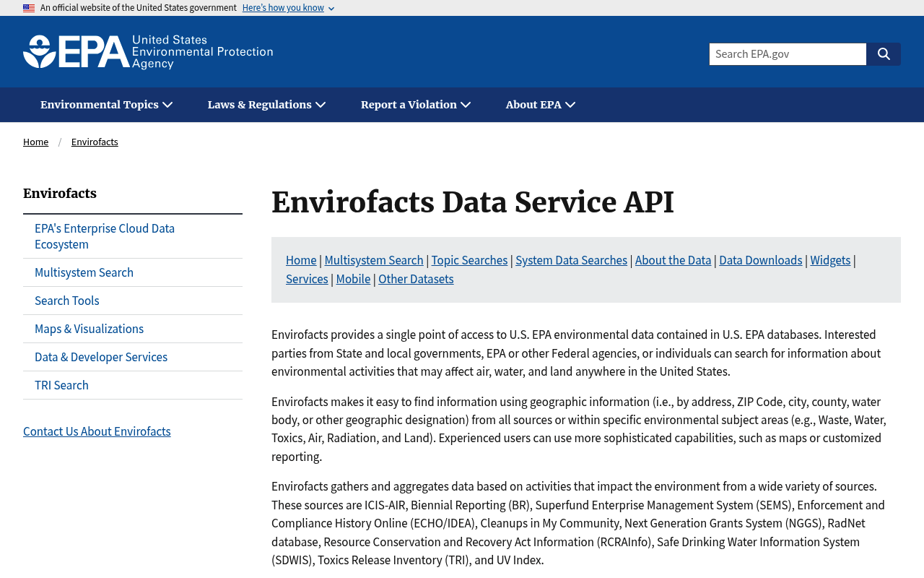Open Report a Violation dropdown menu
Screen dimensions: 924x578
pos(416,105)
